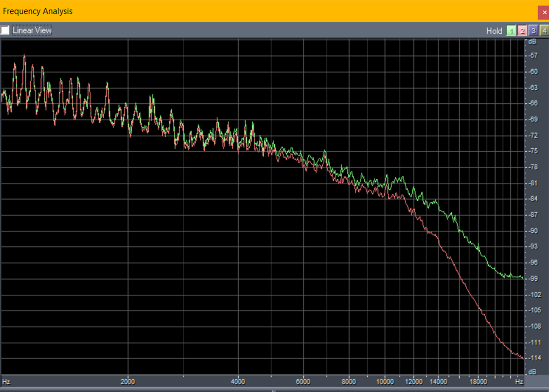This screenshot has height=392, width=549.
Task: Click the -66 dB scale label
Action: pyautogui.click(x=533, y=103)
